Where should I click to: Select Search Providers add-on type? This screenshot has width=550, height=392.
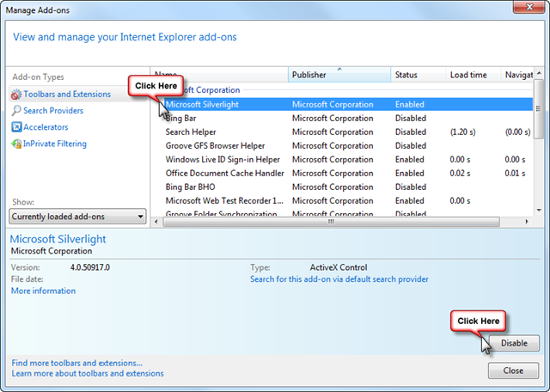pos(53,111)
